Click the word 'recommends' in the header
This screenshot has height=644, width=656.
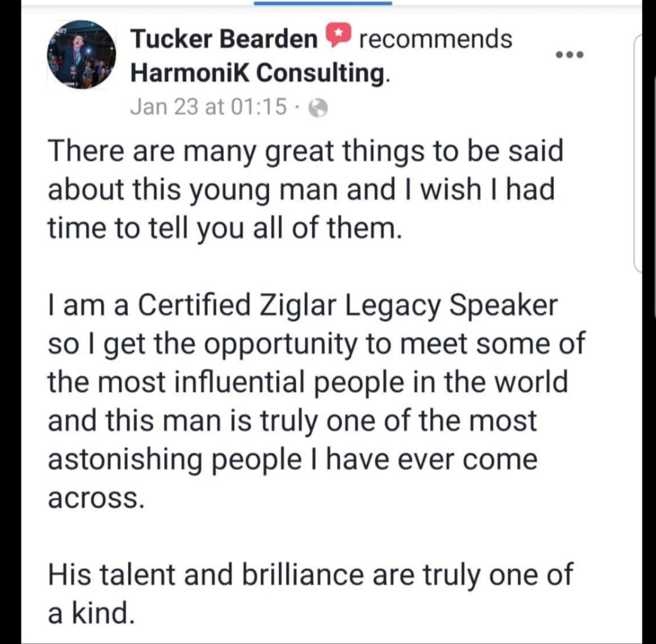pos(435,39)
